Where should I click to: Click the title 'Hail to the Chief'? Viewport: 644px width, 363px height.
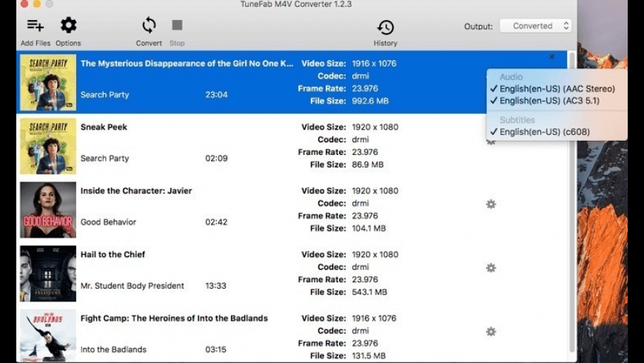point(113,254)
